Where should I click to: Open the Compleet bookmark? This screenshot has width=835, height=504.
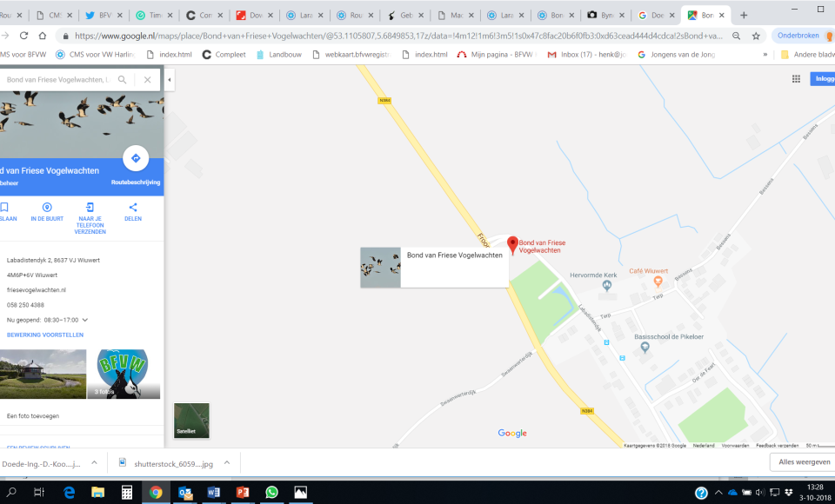[224, 54]
